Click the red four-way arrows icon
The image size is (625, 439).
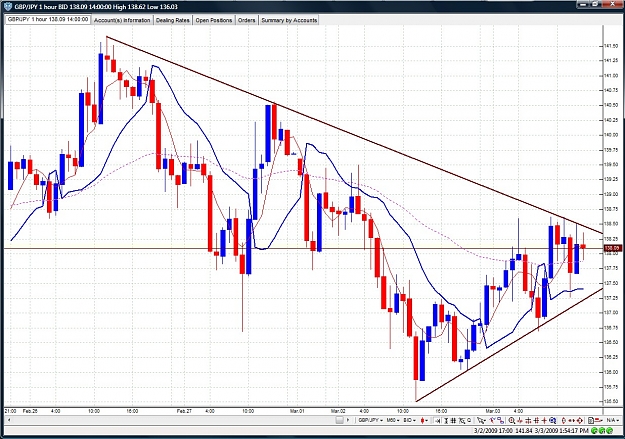580,420
